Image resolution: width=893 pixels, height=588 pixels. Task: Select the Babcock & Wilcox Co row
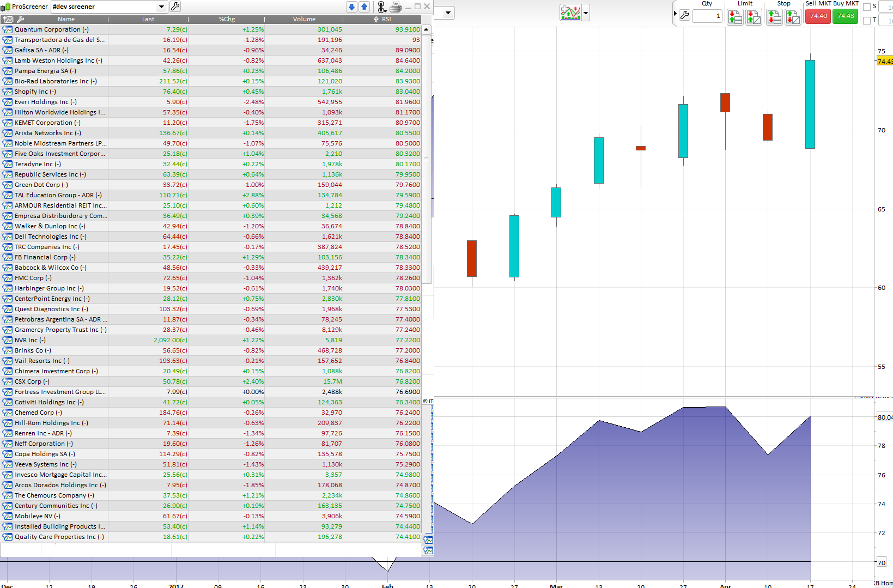(211, 268)
